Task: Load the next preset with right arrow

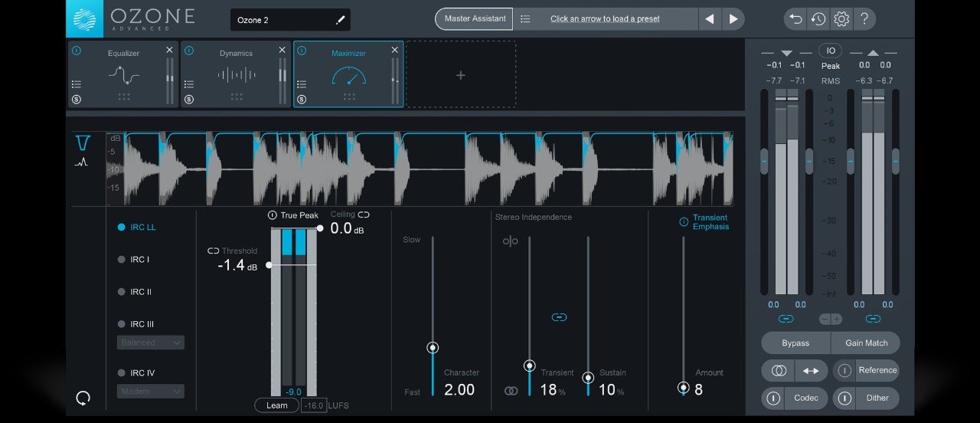Action: coord(733,19)
